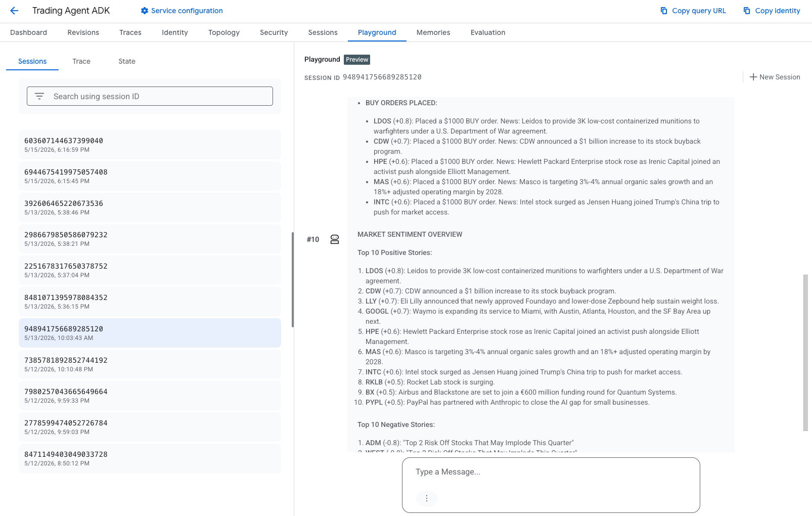Image resolution: width=812 pixels, height=516 pixels.
Task: Click the agent icon beside message #10
Action: pyautogui.click(x=335, y=239)
